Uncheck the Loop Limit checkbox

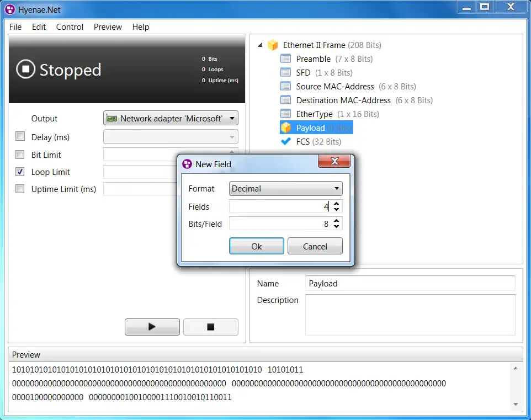coord(20,172)
